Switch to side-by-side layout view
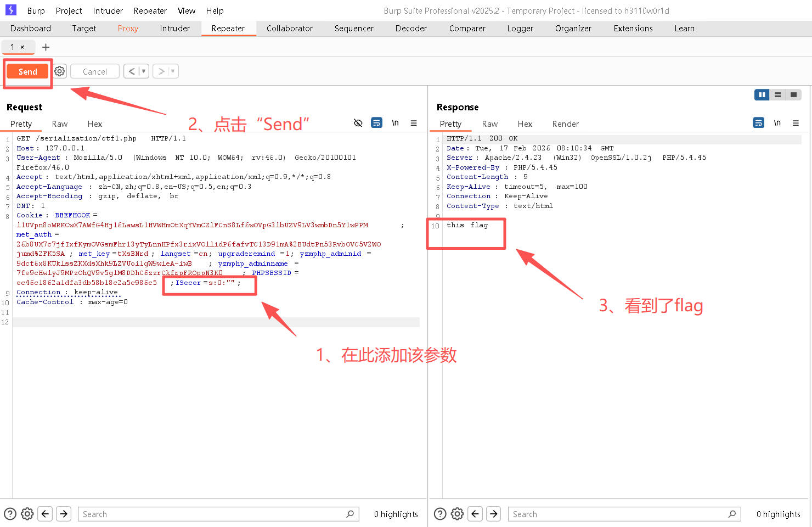 [x=762, y=95]
